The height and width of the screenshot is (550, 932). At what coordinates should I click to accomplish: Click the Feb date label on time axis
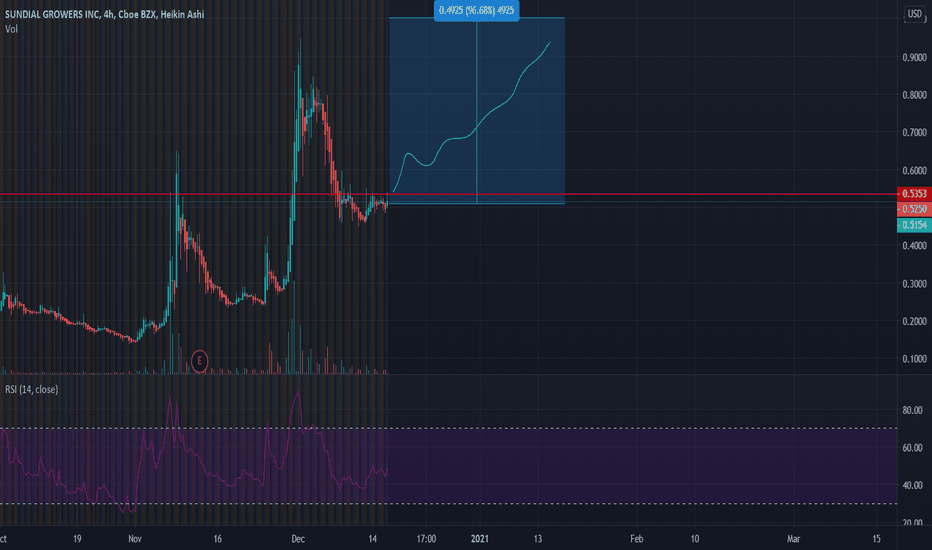637,539
